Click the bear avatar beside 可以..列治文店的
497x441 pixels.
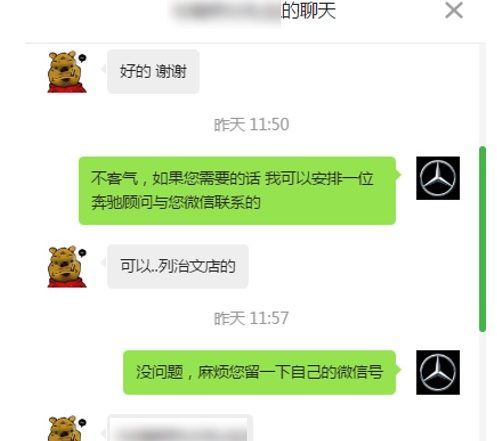coord(67,266)
